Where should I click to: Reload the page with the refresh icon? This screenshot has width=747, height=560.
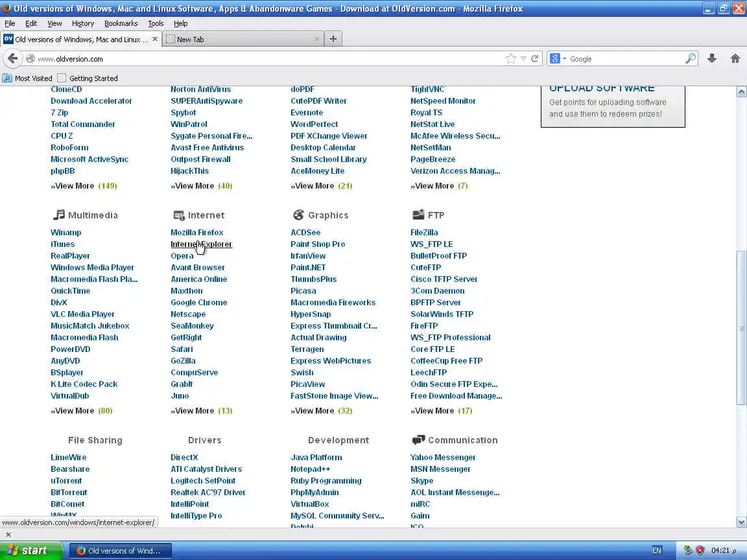click(534, 58)
